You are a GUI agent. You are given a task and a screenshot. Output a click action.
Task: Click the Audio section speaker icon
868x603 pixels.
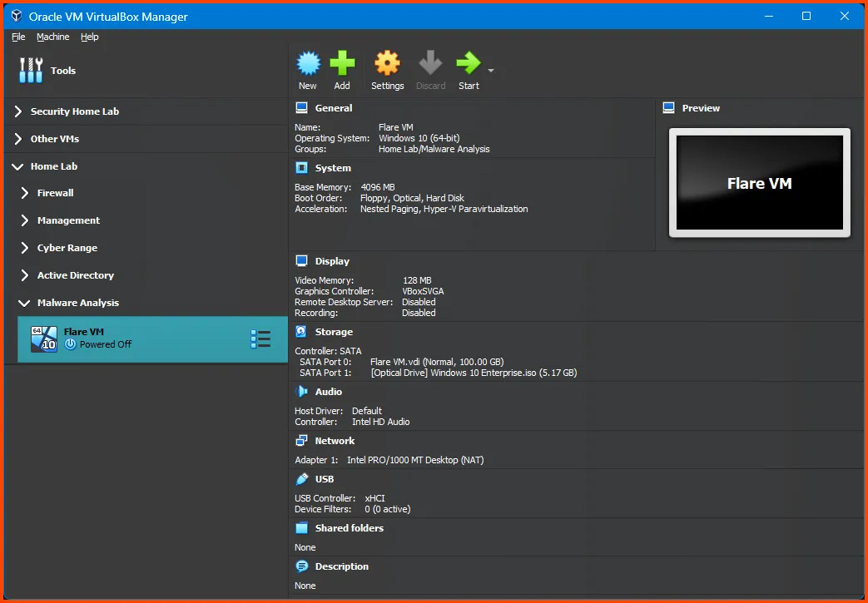click(301, 392)
